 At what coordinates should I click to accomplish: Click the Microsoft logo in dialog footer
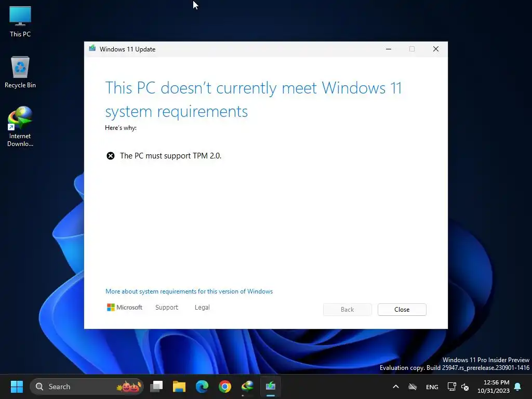pyautogui.click(x=125, y=308)
